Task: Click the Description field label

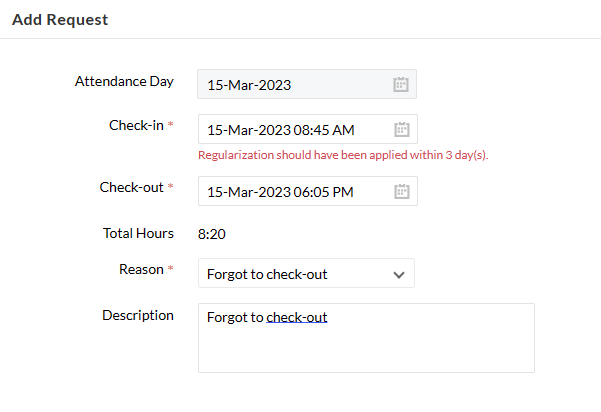Action: click(138, 315)
